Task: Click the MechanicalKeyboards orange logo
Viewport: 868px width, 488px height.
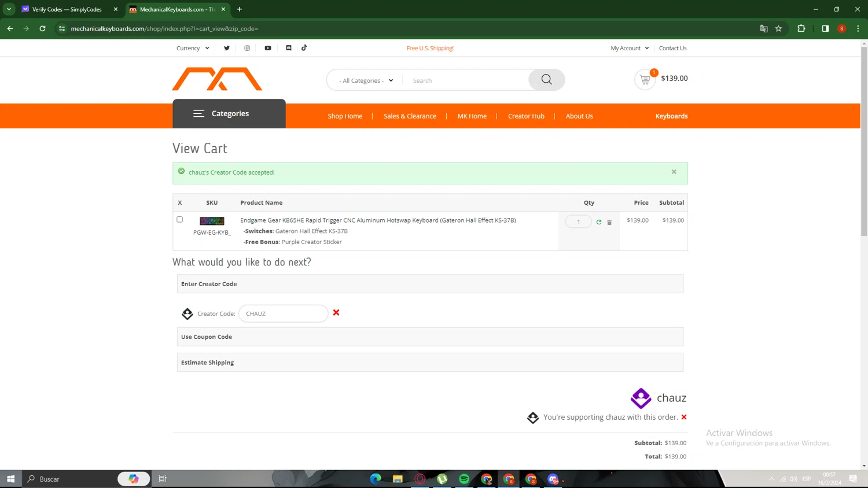Action: [x=217, y=79]
